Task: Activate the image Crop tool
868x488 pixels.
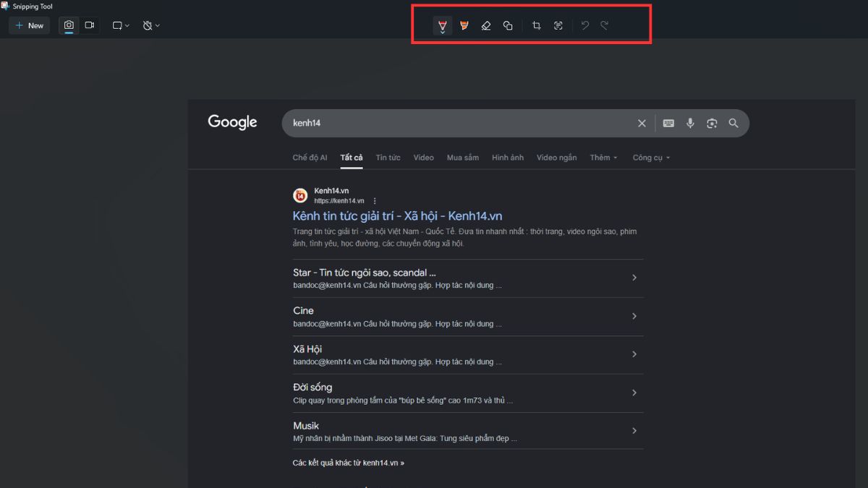Action: tap(537, 26)
